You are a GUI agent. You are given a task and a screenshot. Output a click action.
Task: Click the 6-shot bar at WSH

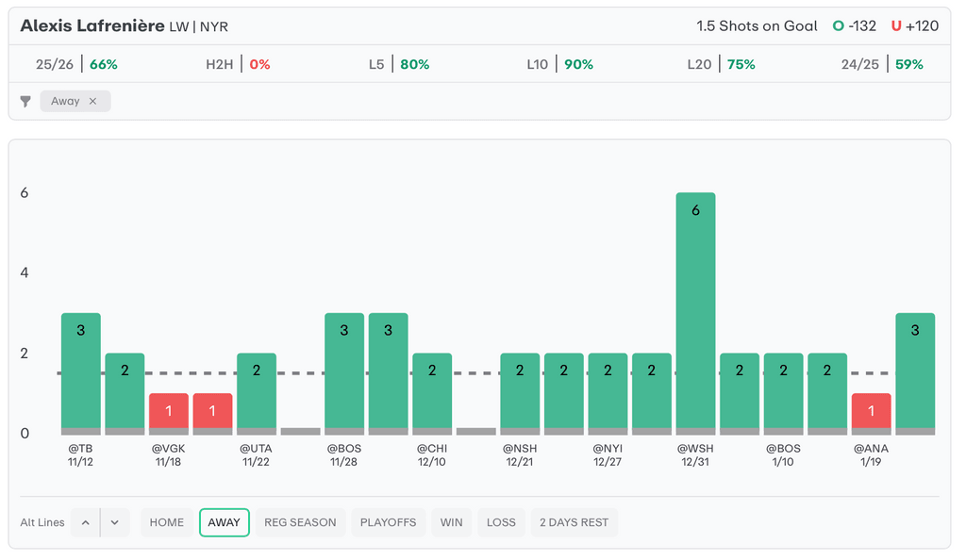tap(695, 311)
